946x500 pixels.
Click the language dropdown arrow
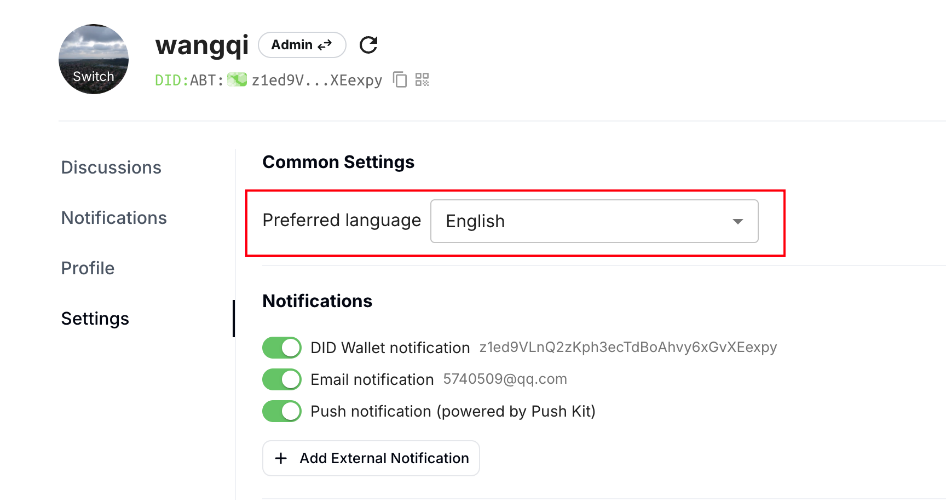[738, 221]
